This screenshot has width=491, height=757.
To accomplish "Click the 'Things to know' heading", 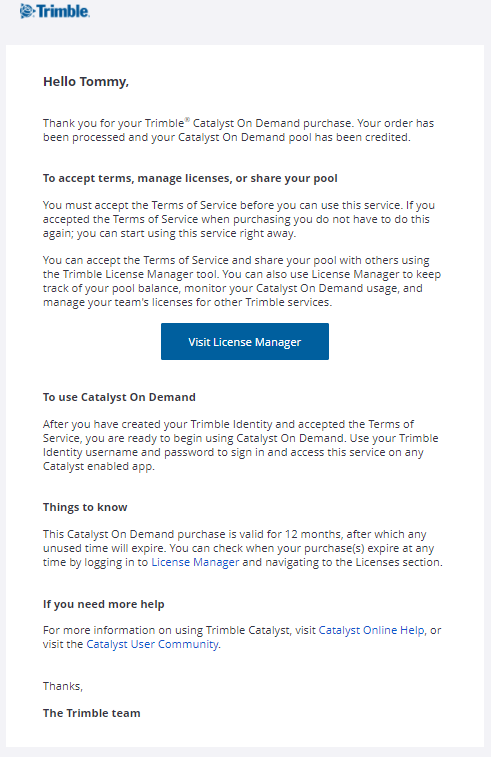I will 85,507.
